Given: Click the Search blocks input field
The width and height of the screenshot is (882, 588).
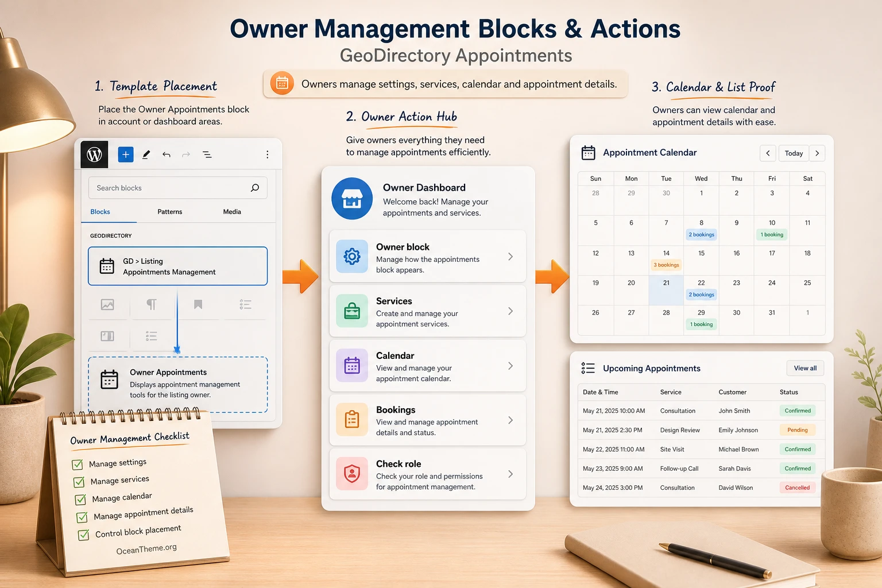Looking at the screenshot, I should point(178,188).
